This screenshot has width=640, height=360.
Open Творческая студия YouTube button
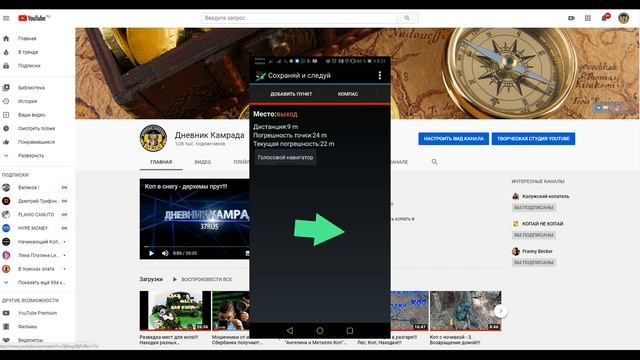tap(533, 138)
